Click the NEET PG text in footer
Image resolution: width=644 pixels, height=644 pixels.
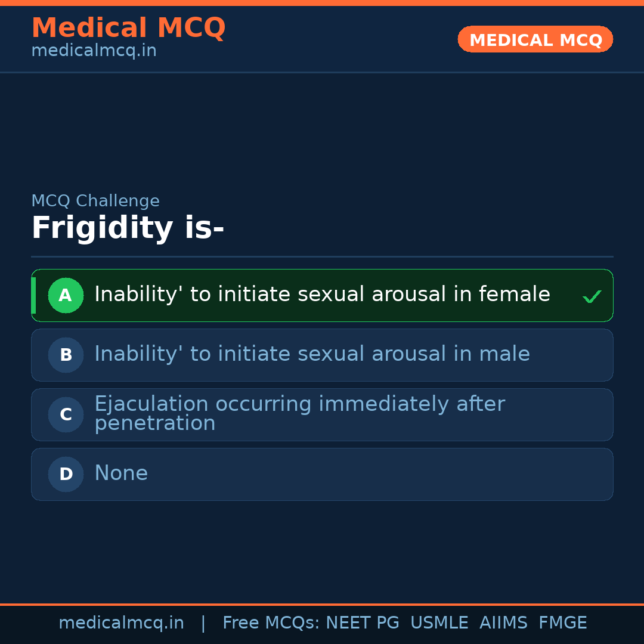pyautogui.click(x=363, y=623)
